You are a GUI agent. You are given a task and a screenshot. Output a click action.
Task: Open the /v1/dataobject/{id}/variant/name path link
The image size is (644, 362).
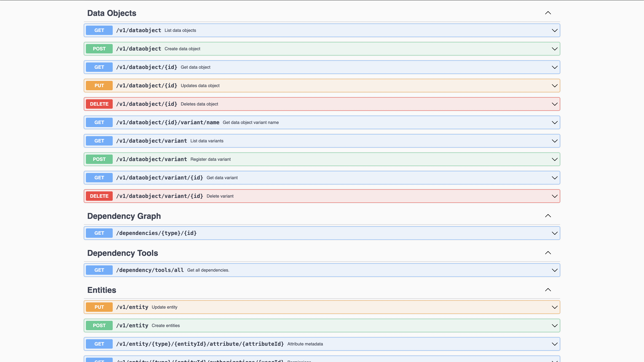click(x=168, y=123)
